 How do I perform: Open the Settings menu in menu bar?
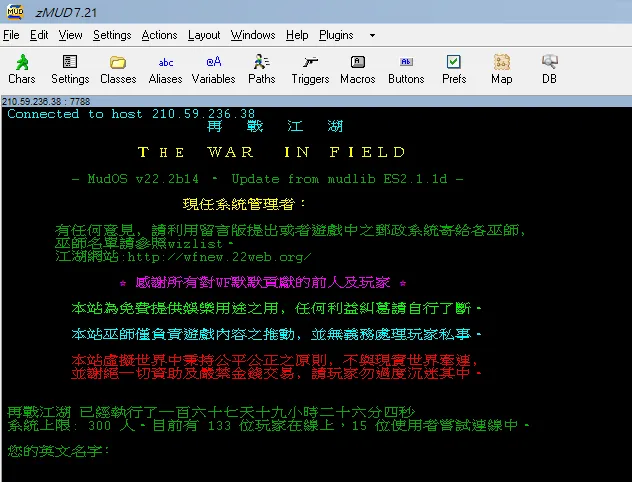[x=112, y=35]
